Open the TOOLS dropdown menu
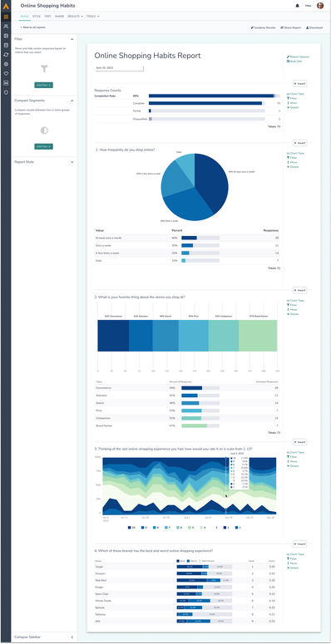This screenshot has width=331, height=644. (x=92, y=16)
